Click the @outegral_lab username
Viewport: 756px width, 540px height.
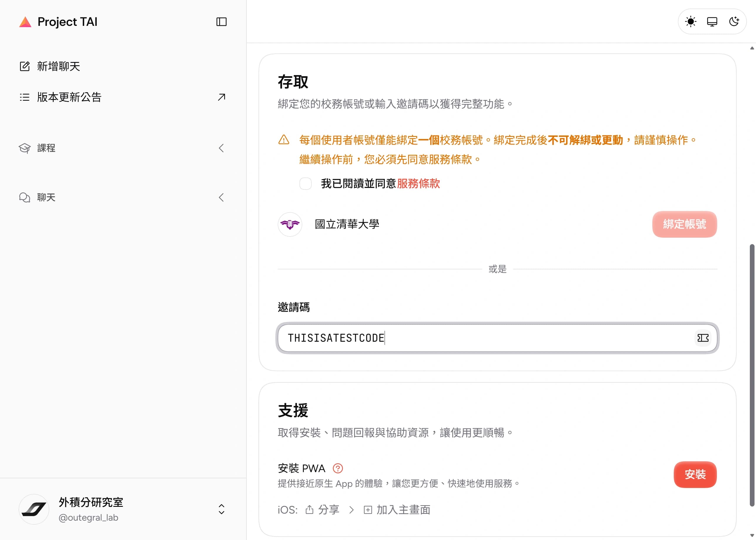[x=88, y=518]
